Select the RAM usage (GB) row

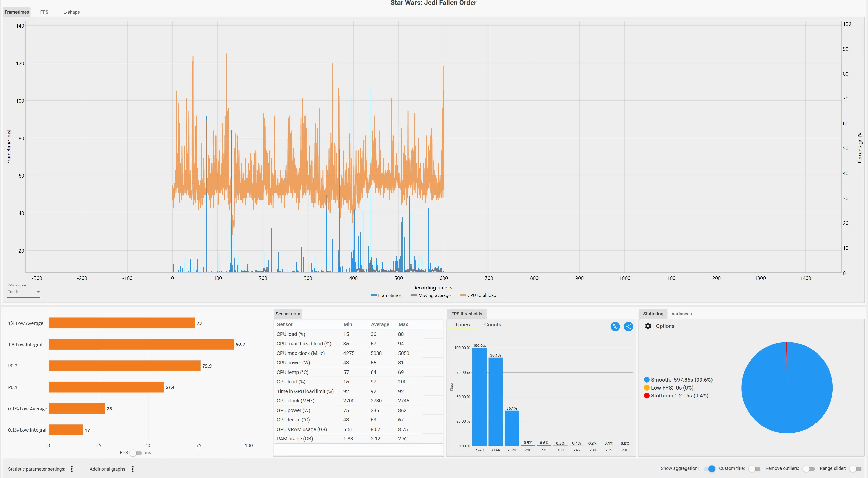click(358, 439)
